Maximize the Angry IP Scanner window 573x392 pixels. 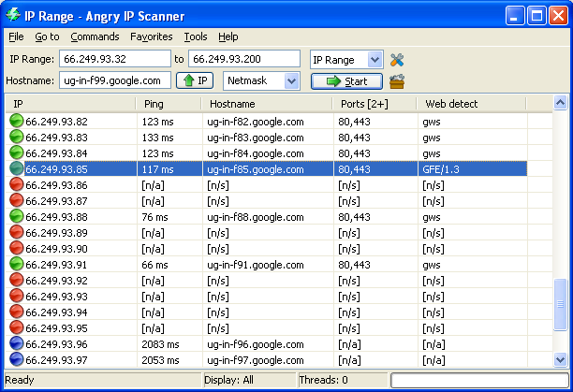point(536,16)
